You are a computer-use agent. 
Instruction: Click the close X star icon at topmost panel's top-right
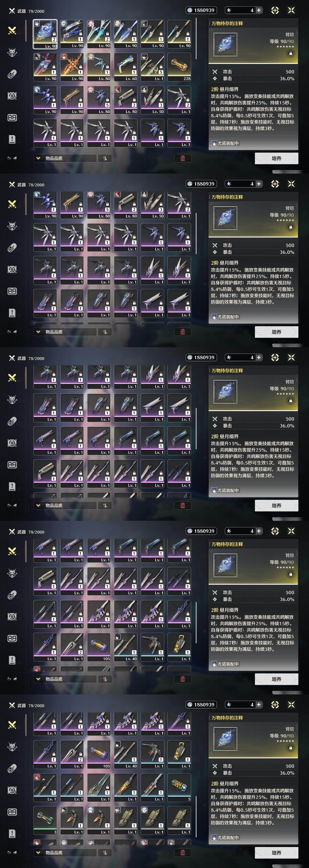291,10
